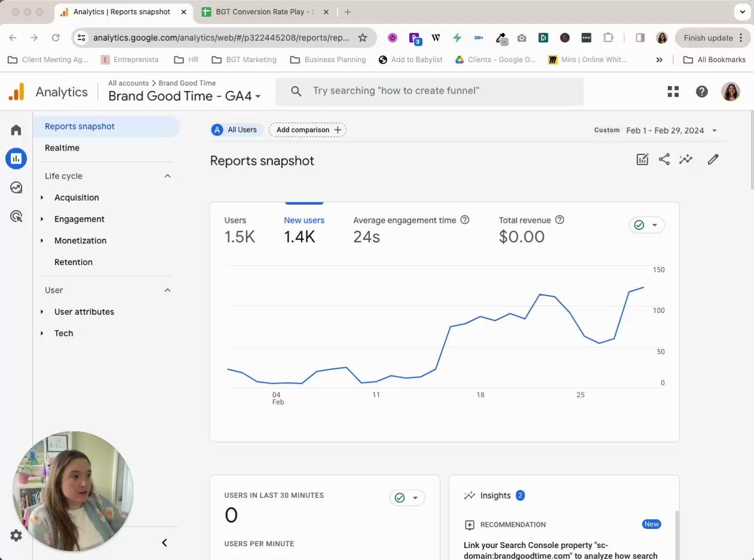Open the Admin settings gear
Viewport: 754px width, 560px height.
click(x=16, y=536)
